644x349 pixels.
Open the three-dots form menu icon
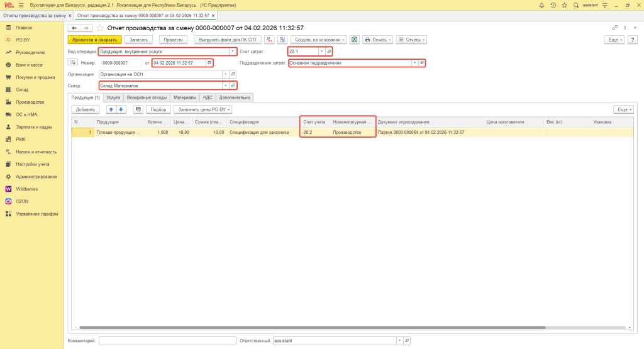click(625, 28)
